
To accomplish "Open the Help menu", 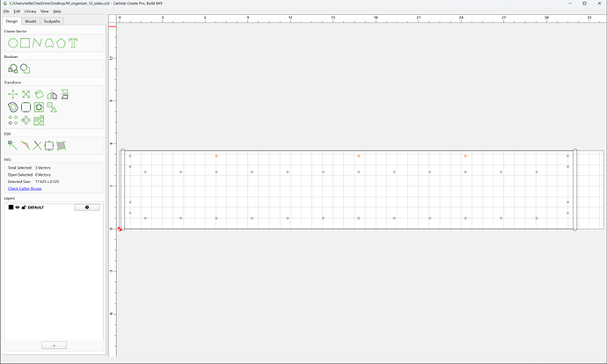I will [x=57, y=11].
